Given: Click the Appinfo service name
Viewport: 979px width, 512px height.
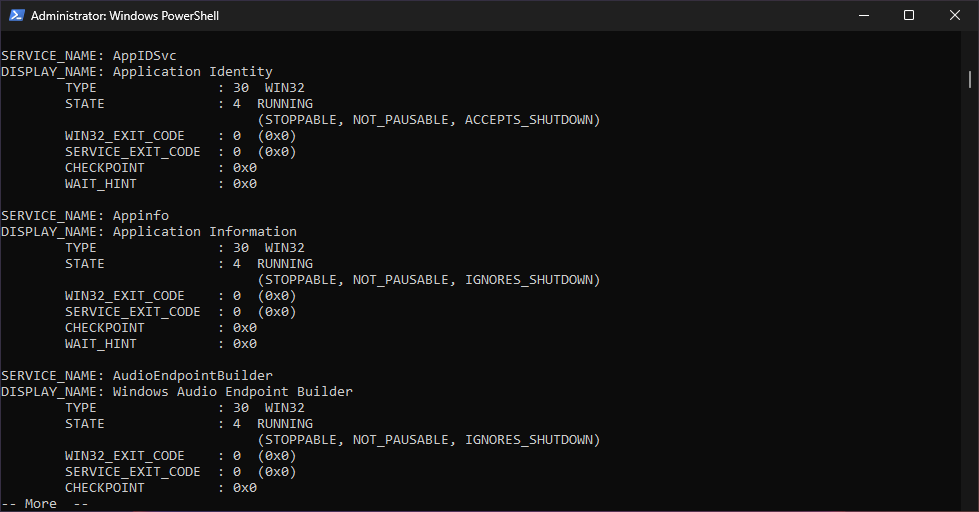Looking at the screenshot, I should 140,216.
